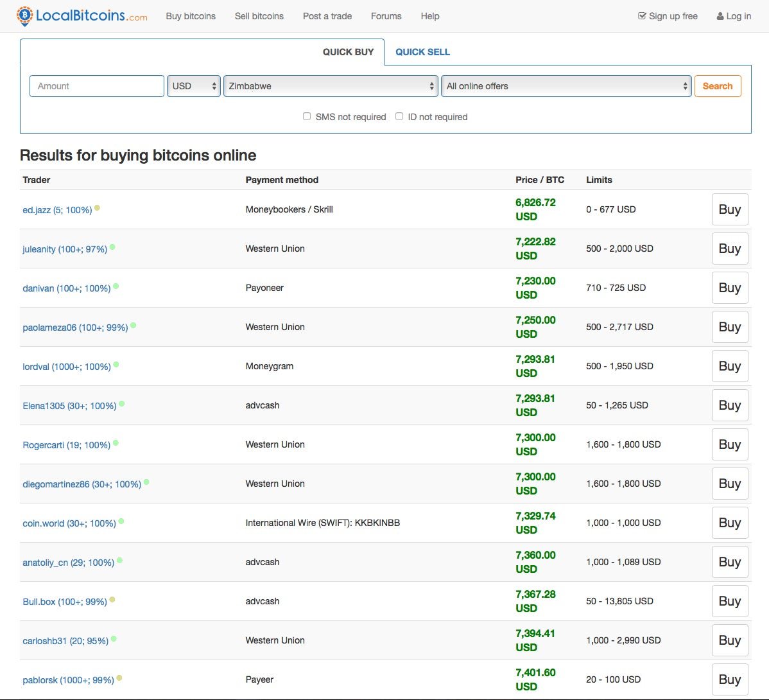Viewport: 769px width, 700px height.
Task: Focus the Amount input field
Action: (97, 86)
